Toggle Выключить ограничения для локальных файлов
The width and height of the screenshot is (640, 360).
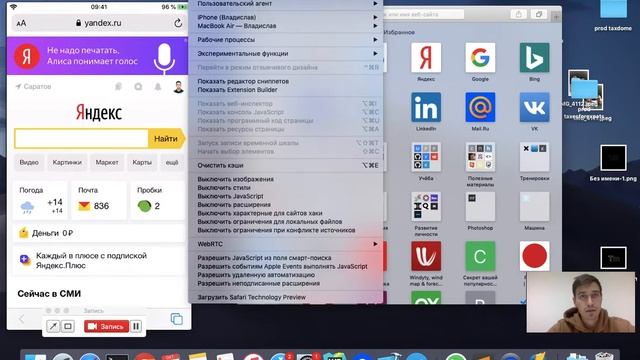tap(287, 222)
